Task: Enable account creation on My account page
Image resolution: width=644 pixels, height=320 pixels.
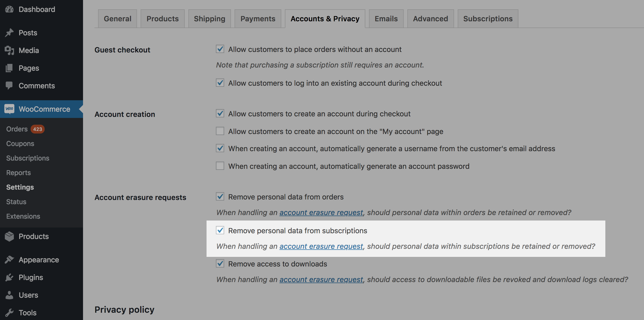Action: (220, 131)
